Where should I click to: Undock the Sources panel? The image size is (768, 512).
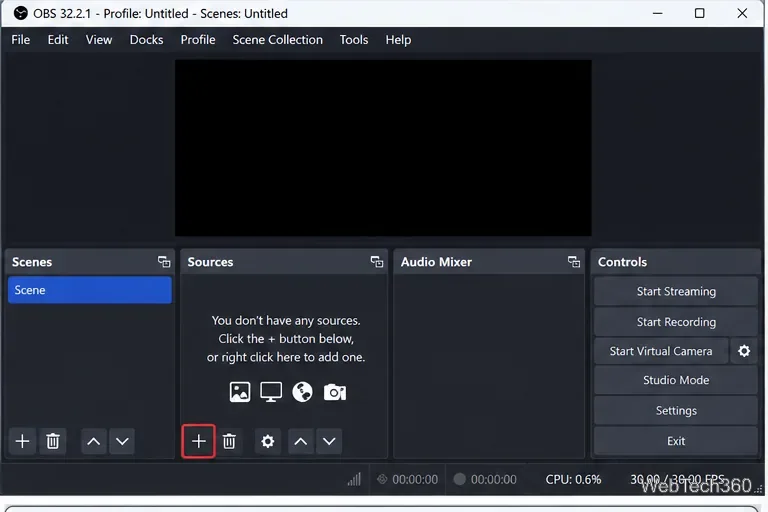tap(377, 262)
